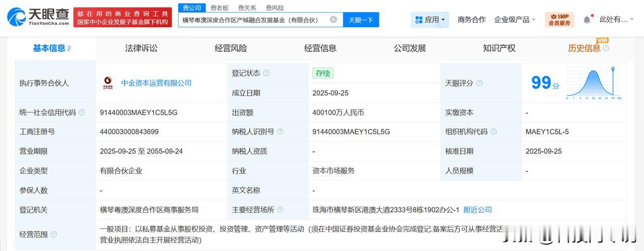Click the 资本市场服务 industry value
The image size is (644, 251).
(x=334, y=171)
